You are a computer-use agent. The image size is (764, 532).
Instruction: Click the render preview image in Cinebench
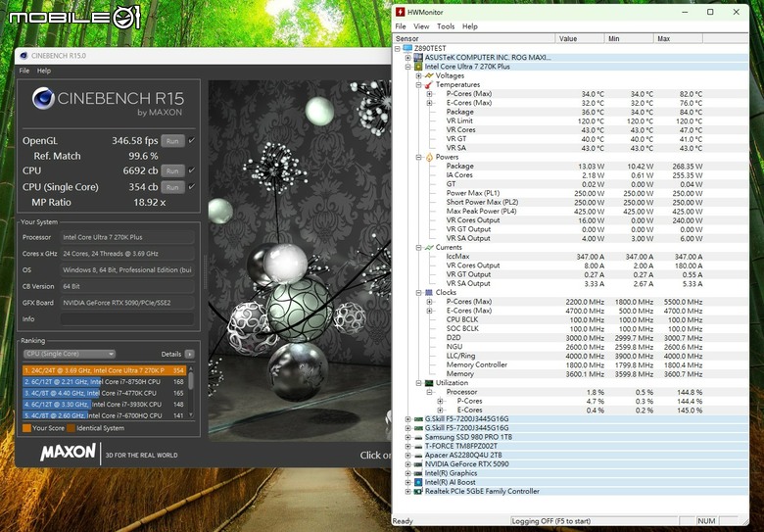click(299, 261)
